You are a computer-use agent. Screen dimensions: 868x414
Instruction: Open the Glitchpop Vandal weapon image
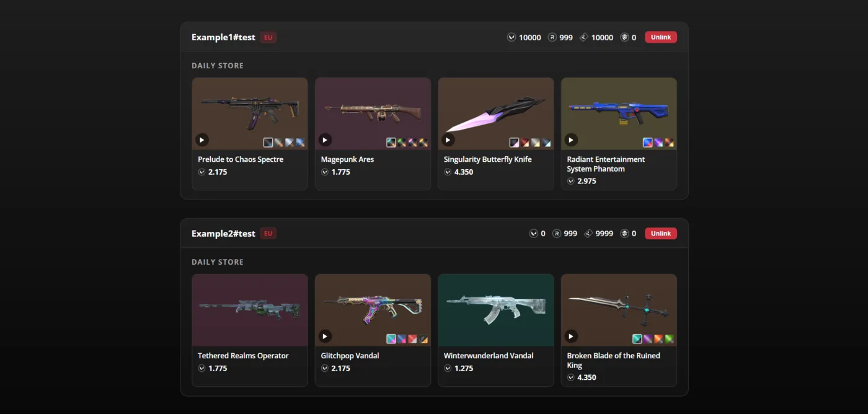373,310
